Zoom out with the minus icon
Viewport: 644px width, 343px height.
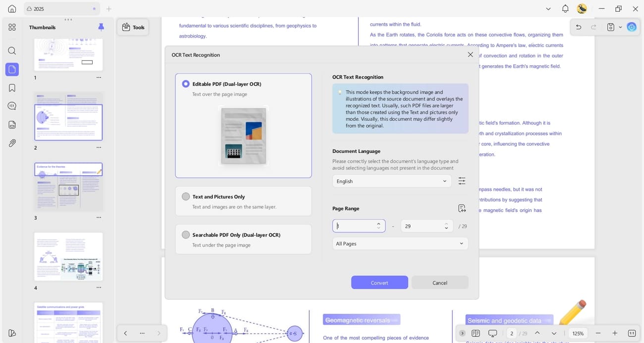[x=598, y=333]
